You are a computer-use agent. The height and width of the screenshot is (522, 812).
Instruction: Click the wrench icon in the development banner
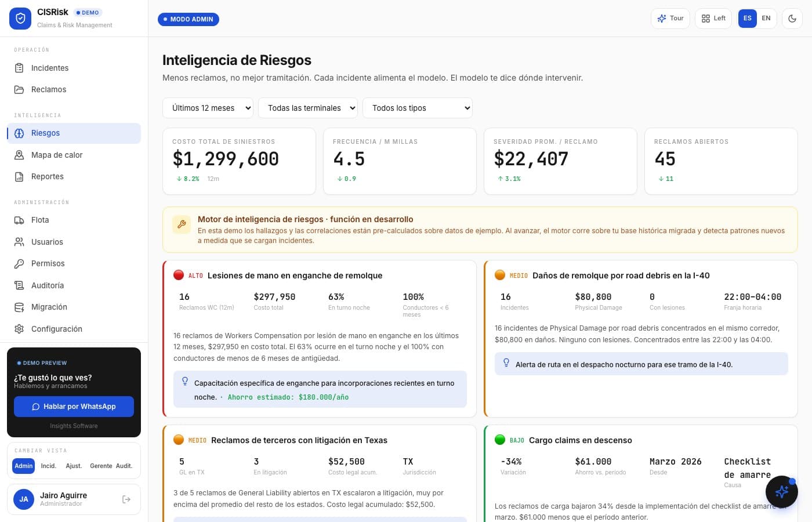(182, 224)
